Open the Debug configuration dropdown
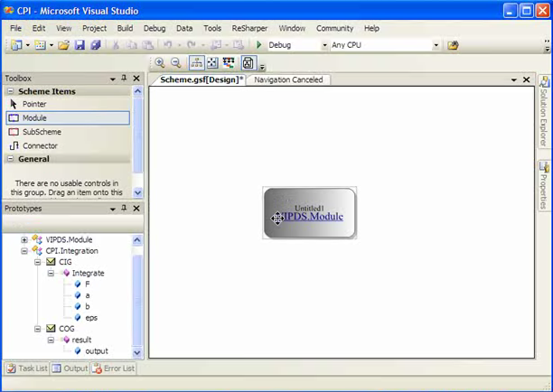Viewport: 553px width, 392px height. [x=324, y=45]
